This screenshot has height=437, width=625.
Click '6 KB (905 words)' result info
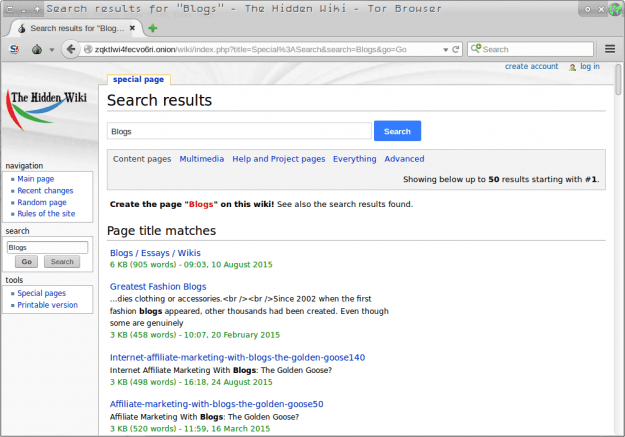tap(191, 264)
